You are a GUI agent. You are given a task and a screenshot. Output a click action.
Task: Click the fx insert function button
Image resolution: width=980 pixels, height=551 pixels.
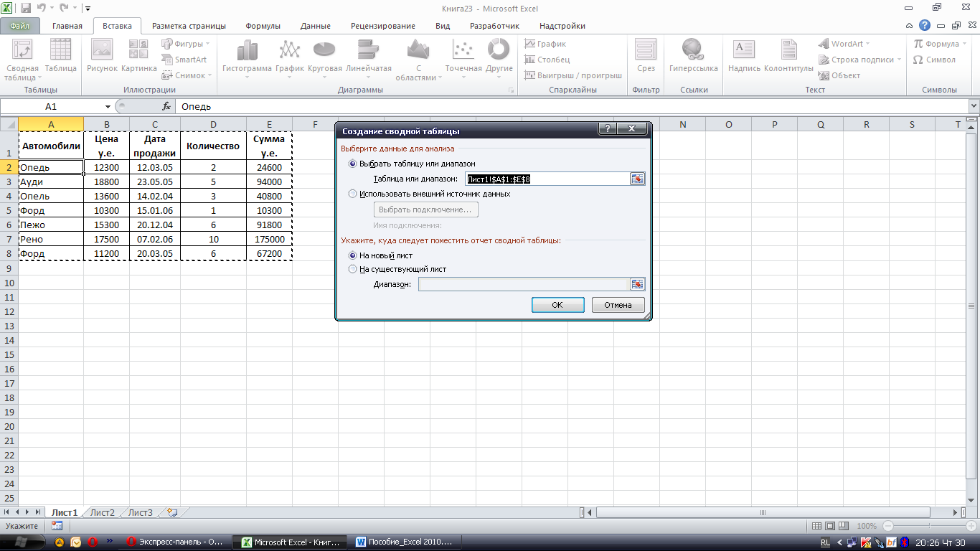tap(166, 106)
